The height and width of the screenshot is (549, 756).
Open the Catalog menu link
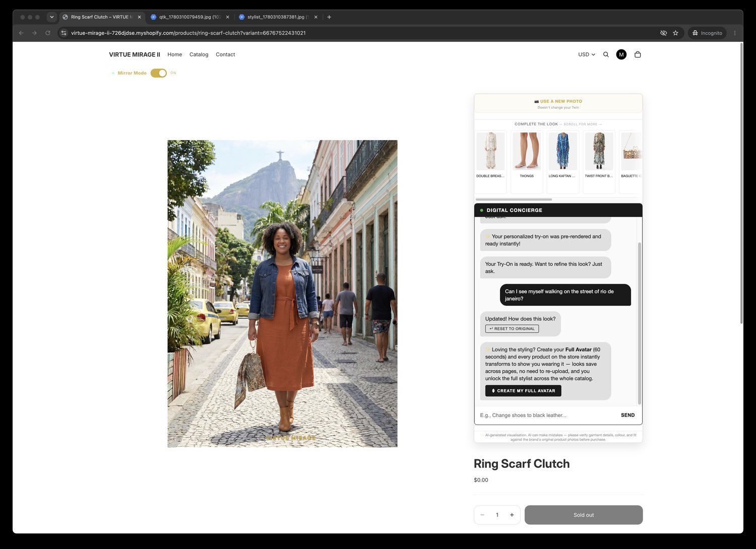point(199,54)
